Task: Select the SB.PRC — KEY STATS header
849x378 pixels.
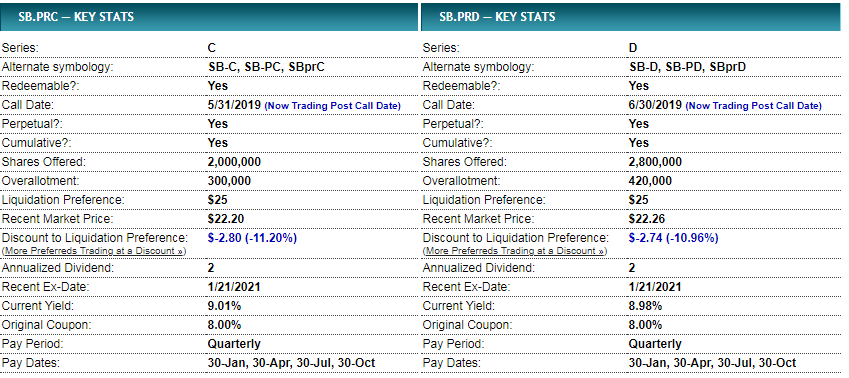Action: tap(209, 17)
